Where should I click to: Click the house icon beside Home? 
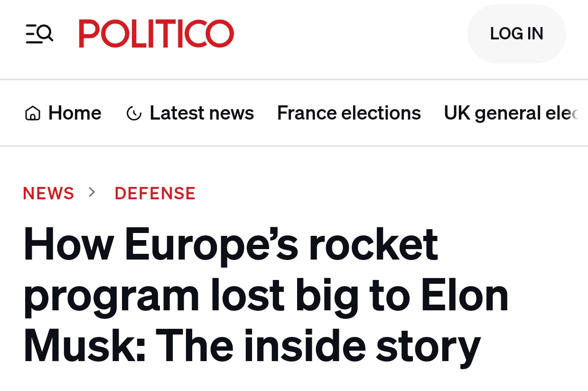coord(32,113)
